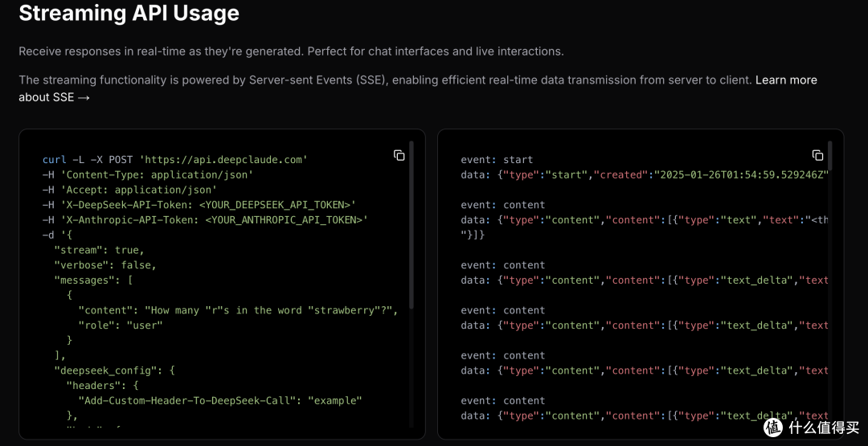Click the X-DeepSeek-API-Token header line
The image size is (868, 446).
[x=199, y=205]
